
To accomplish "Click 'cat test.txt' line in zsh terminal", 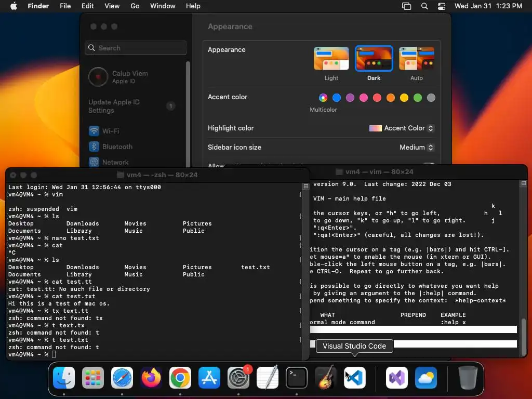I will click(x=51, y=296).
